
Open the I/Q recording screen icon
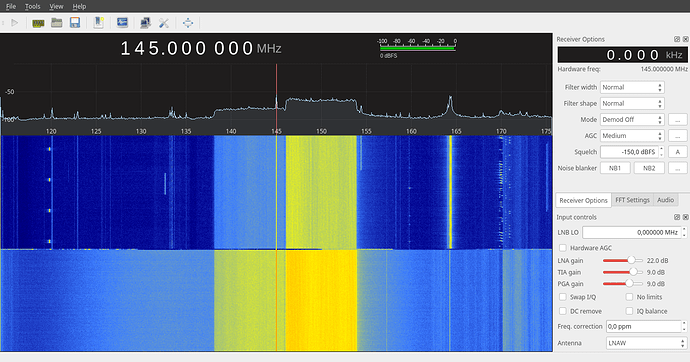click(x=122, y=22)
